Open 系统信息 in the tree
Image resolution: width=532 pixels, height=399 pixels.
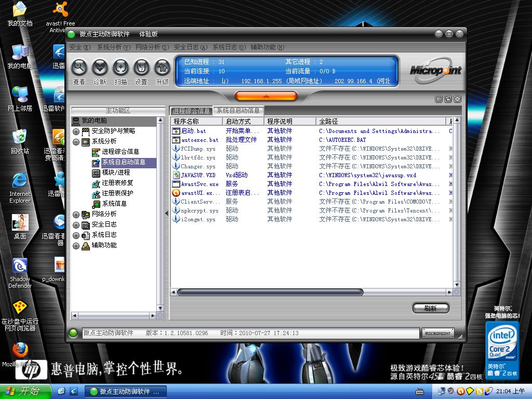pos(114,204)
